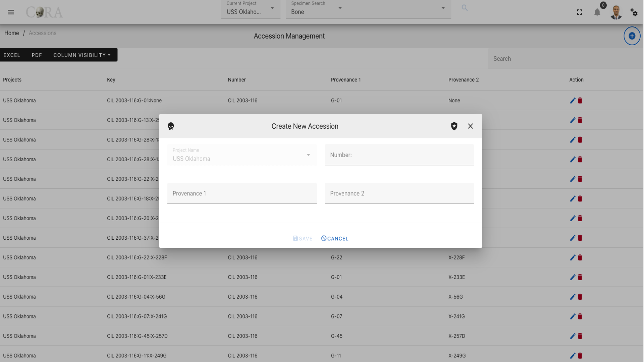The height and width of the screenshot is (362, 644).
Task: Export table to PDF
Action: pyautogui.click(x=37, y=55)
